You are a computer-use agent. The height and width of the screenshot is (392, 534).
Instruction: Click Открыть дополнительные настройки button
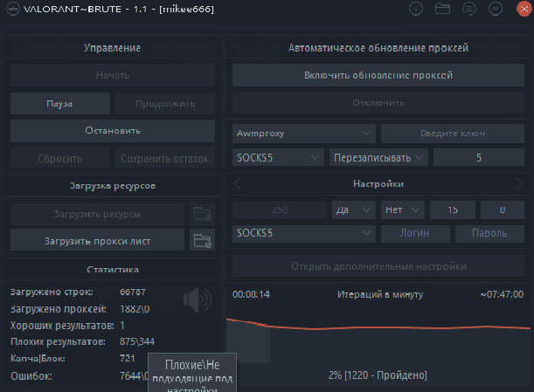tap(378, 266)
